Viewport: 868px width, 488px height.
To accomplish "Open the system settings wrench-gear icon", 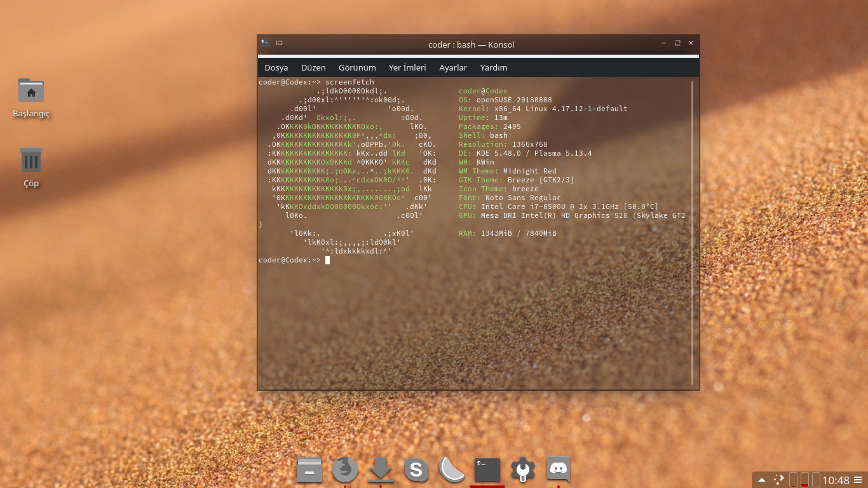I will click(x=523, y=470).
